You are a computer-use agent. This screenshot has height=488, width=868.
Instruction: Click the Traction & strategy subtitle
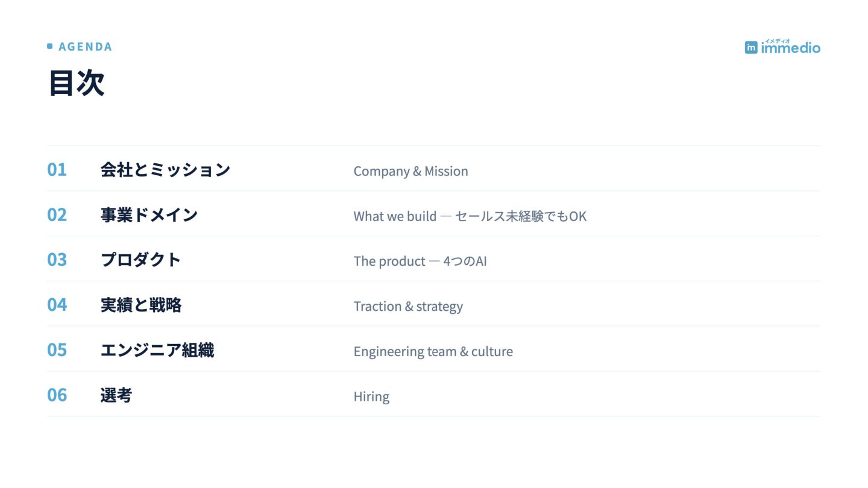pyautogui.click(x=408, y=307)
